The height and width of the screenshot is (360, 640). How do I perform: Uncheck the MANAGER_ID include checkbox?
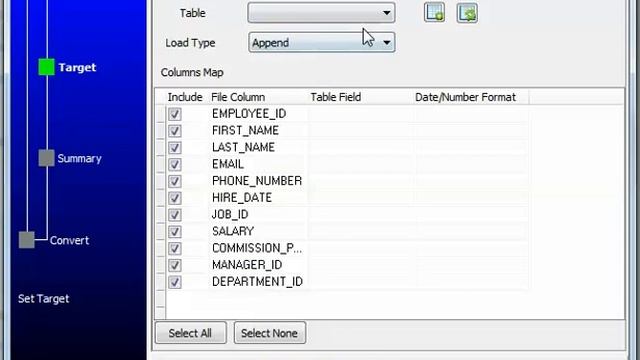pyautogui.click(x=175, y=265)
